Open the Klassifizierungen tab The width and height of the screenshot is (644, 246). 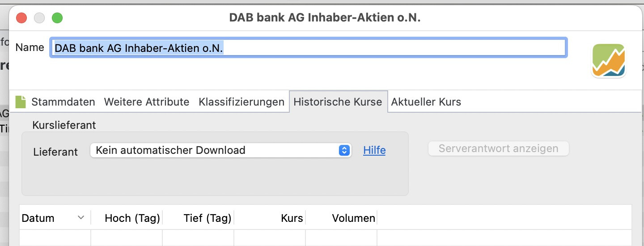click(241, 102)
